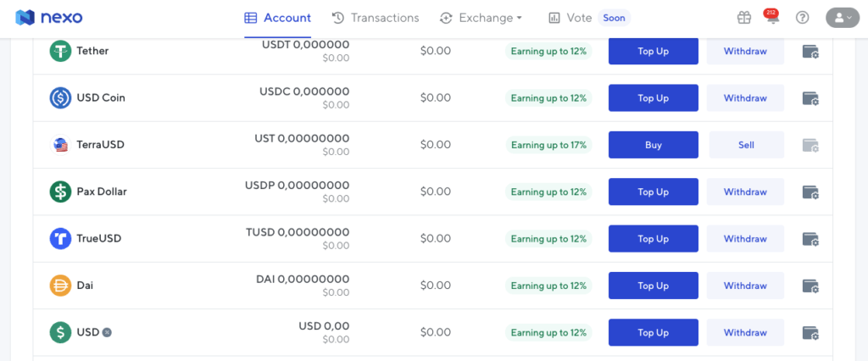Screen dimensions: 868x361
Task: Click the USD info icon
Action: [x=107, y=333]
